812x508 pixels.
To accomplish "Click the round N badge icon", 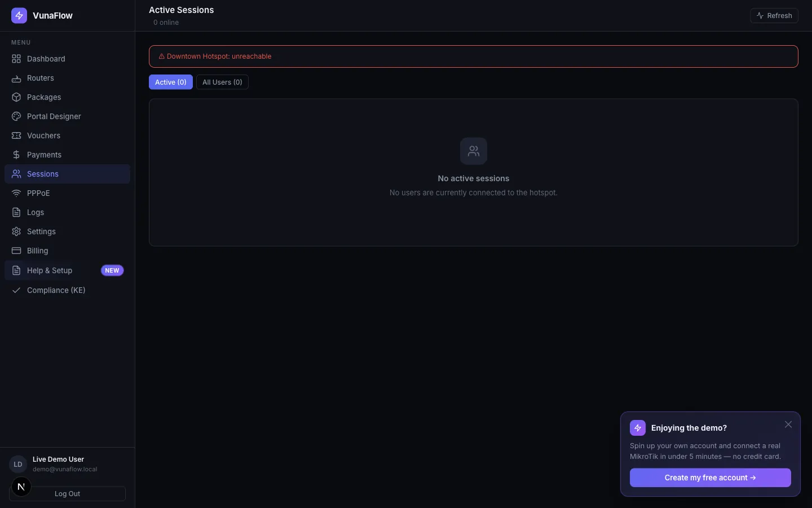I will click(21, 487).
